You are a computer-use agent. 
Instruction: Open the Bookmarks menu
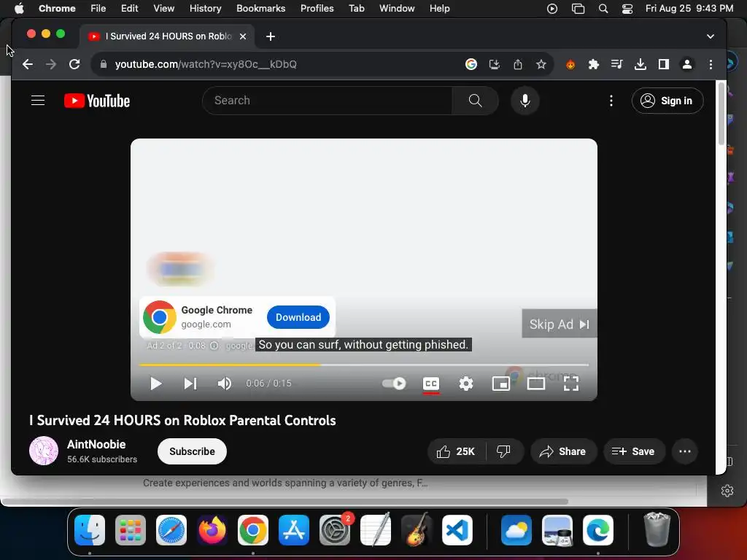point(260,8)
